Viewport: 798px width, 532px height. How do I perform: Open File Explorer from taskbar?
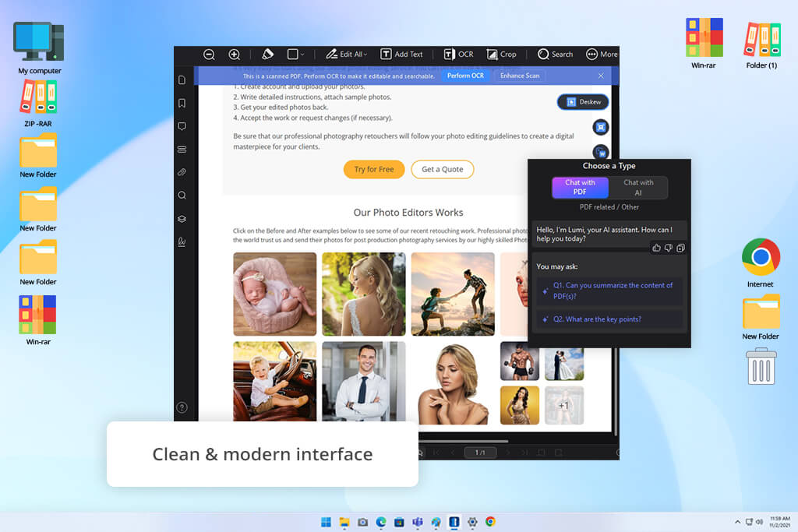point(344,522)
